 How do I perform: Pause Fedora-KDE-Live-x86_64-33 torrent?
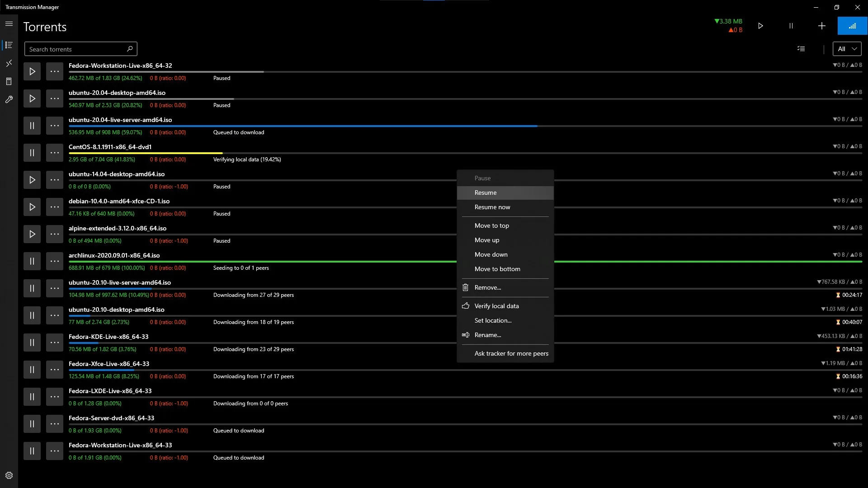32,343
